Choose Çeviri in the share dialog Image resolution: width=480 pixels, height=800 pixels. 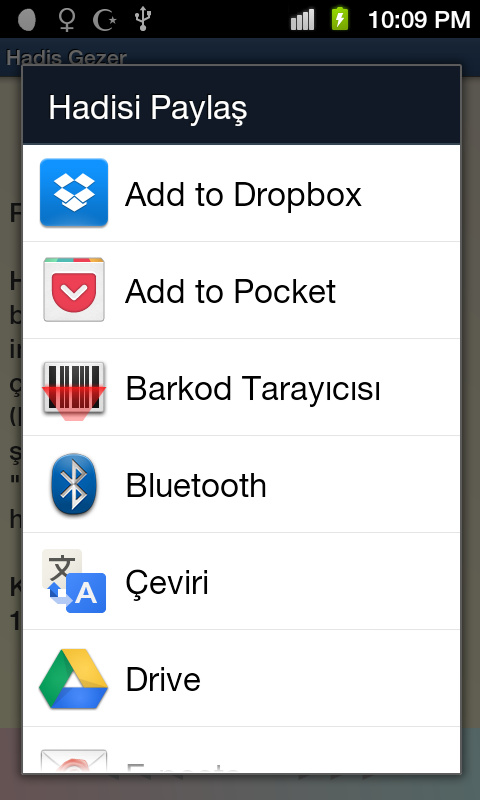241,581
